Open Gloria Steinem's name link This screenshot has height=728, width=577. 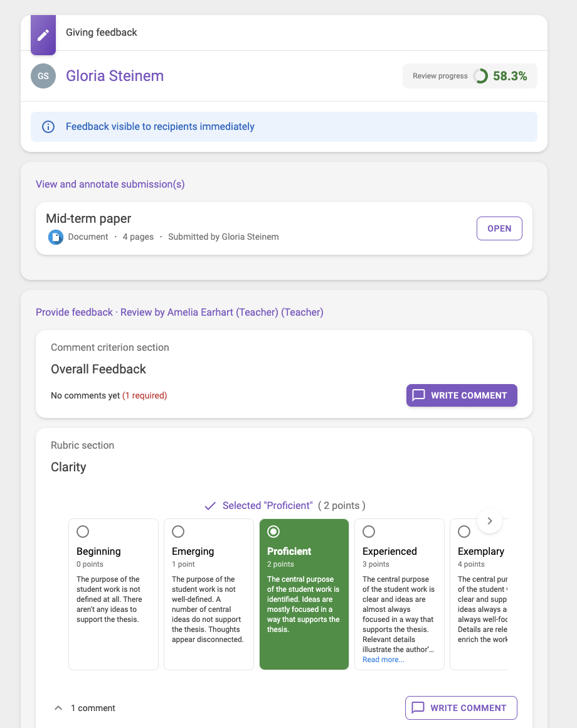[115, 76]
